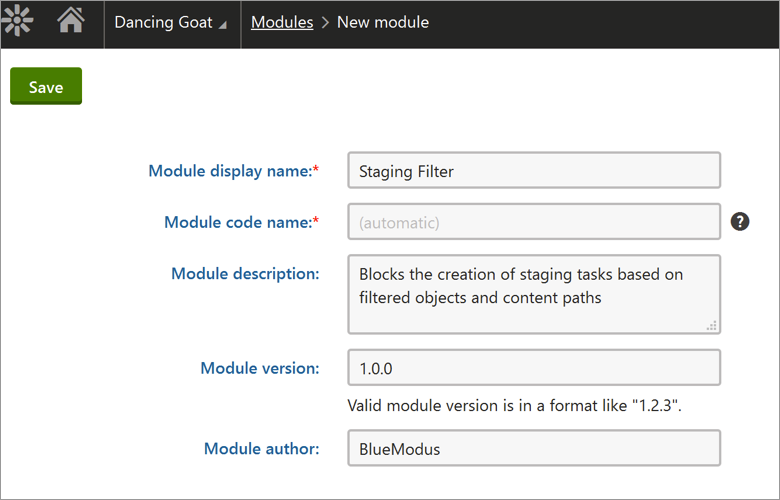Focus the Module author field
Screen dimensions: 780x500
pos(534,449)
